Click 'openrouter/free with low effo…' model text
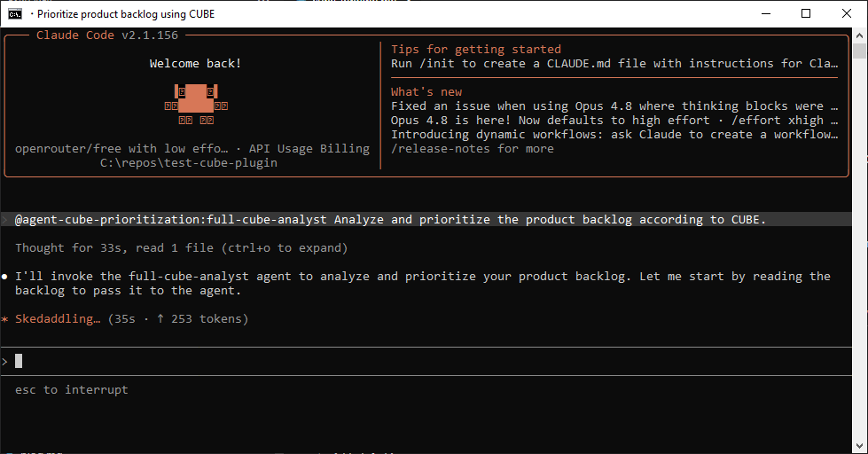The image size is (868, 454). [x=121, y=148]
